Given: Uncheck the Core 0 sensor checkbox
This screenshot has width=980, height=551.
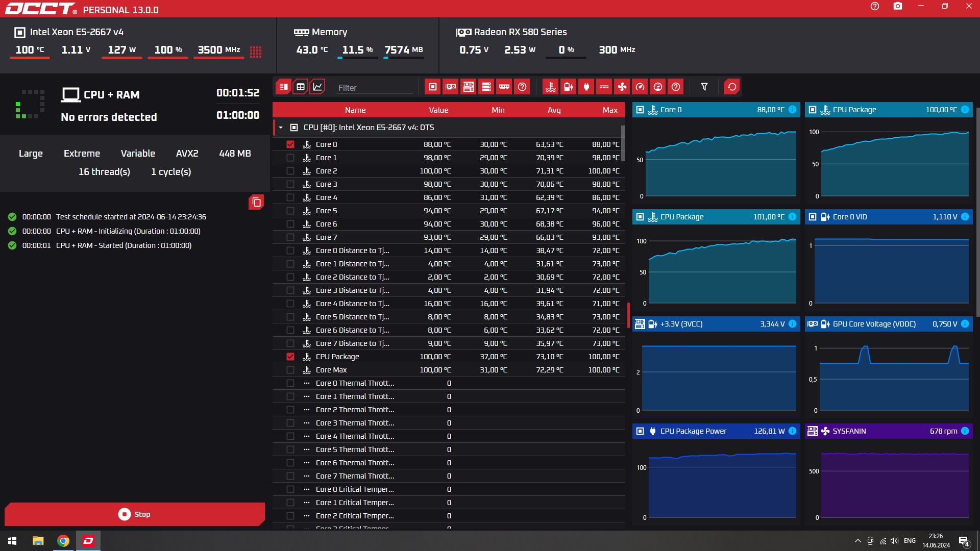Looking at the screenshot, I should tap(290, 144).
